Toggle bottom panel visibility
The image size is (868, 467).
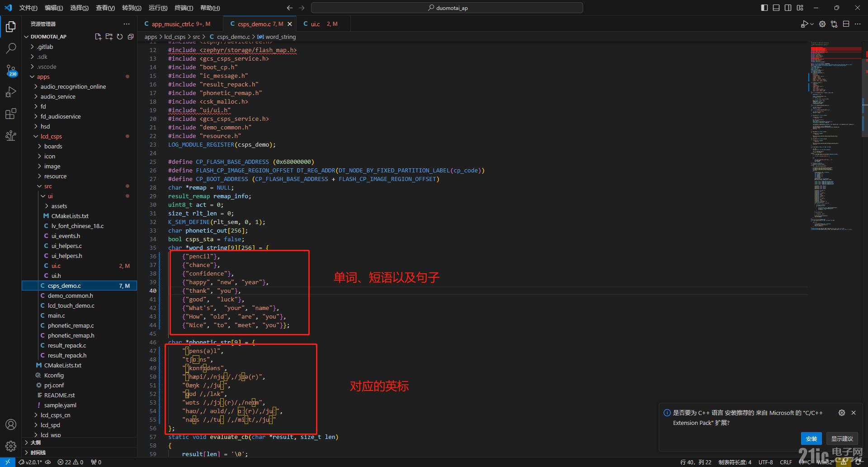click(x=776, y=8)
